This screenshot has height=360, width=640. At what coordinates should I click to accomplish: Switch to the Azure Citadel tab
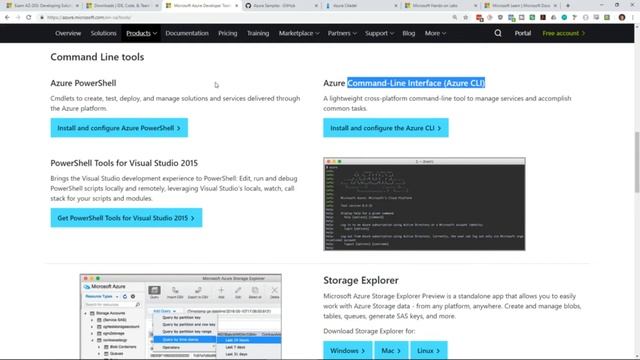coord(360,6)
